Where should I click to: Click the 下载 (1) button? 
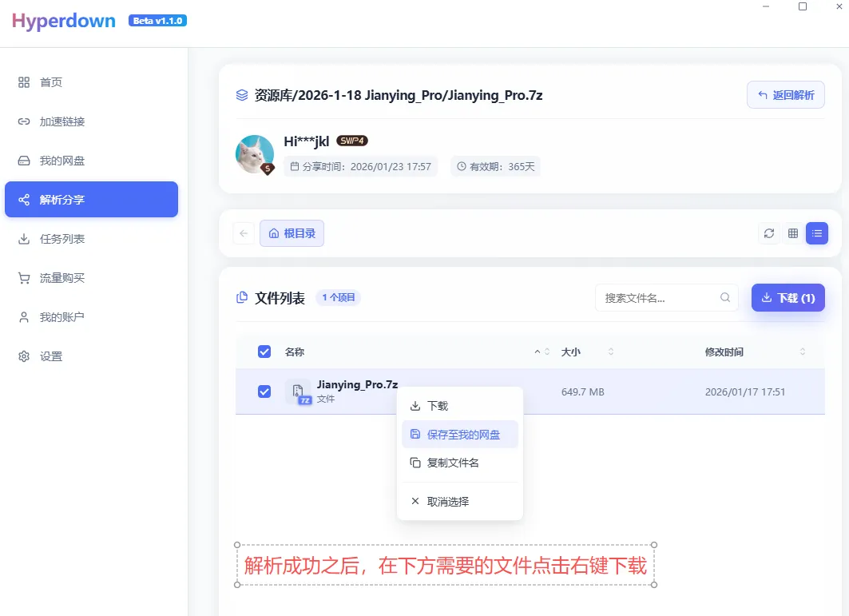click(788, 297)
